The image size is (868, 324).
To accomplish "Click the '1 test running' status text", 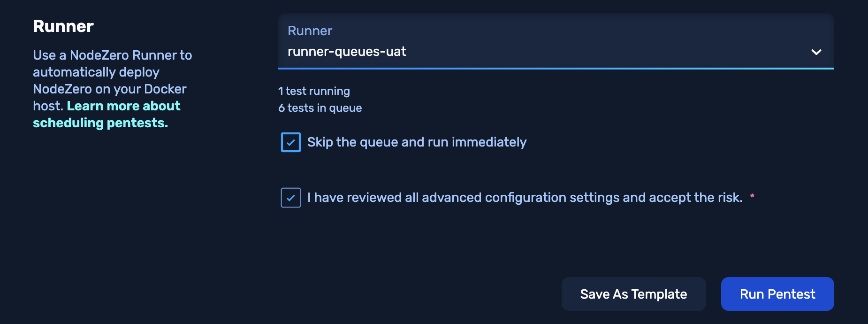I will coord(314,91).
